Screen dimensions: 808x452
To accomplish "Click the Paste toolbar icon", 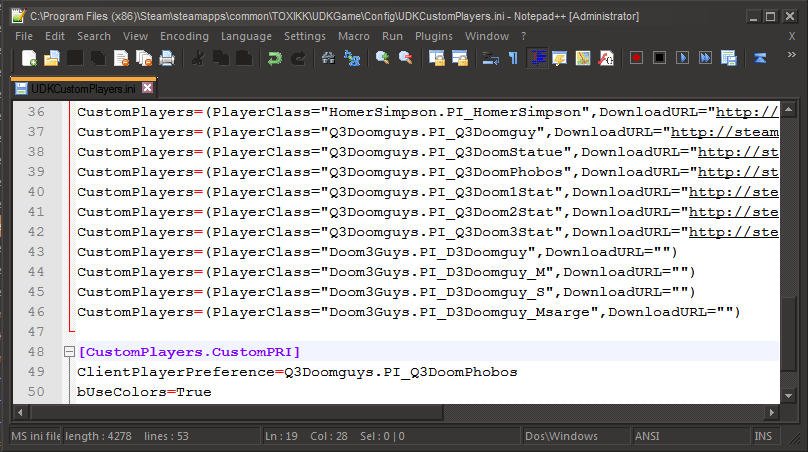I will pyautogui.click(x=244, y=58).
